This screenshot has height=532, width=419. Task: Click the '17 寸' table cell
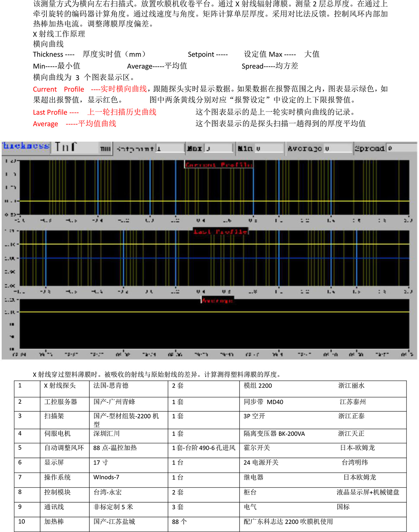101,462
